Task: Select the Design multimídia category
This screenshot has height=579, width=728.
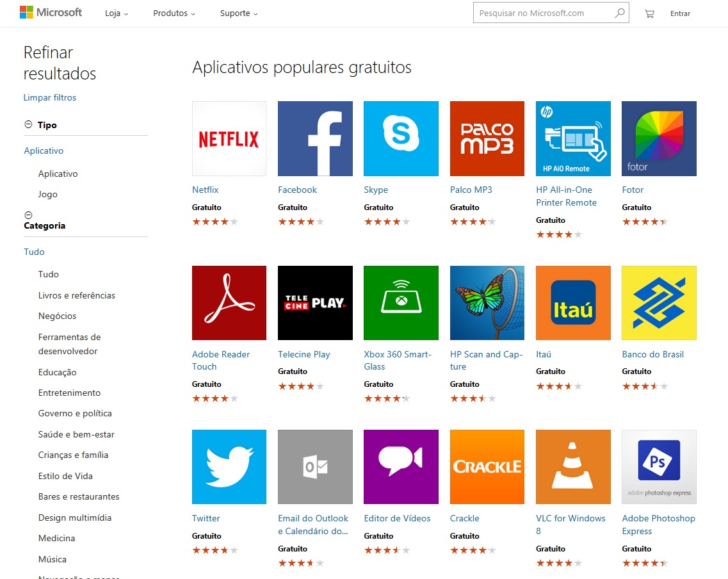Action: pos(75,518)
